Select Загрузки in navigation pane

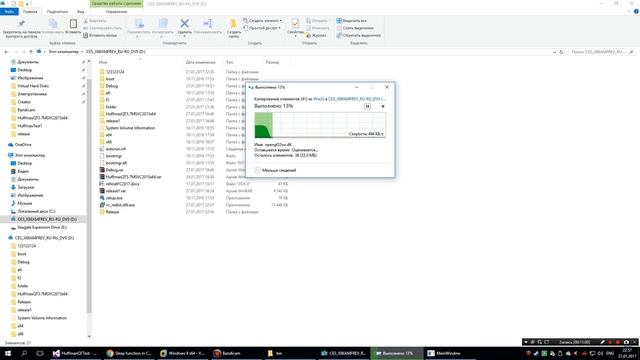point(25,187)
